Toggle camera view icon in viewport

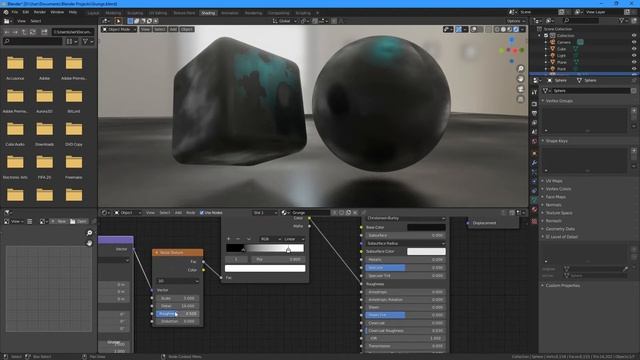pyautogui.click(x=520, y=89)
